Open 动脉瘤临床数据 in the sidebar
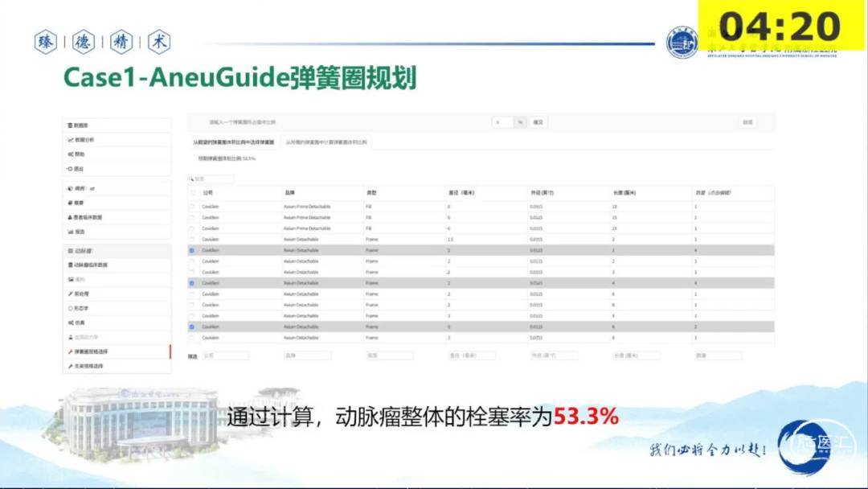This screenshot has height=489, width=868. [x=117, y=265]
